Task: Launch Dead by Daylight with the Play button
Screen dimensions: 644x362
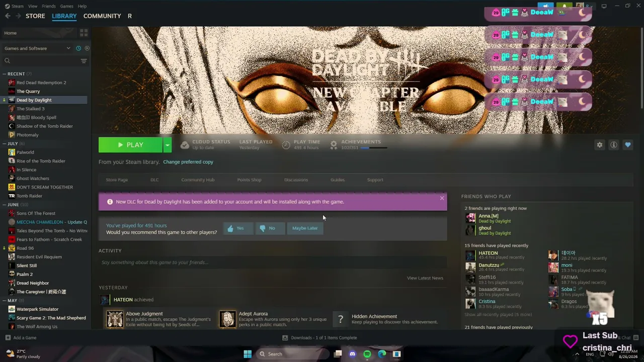Action: (130, 145)
